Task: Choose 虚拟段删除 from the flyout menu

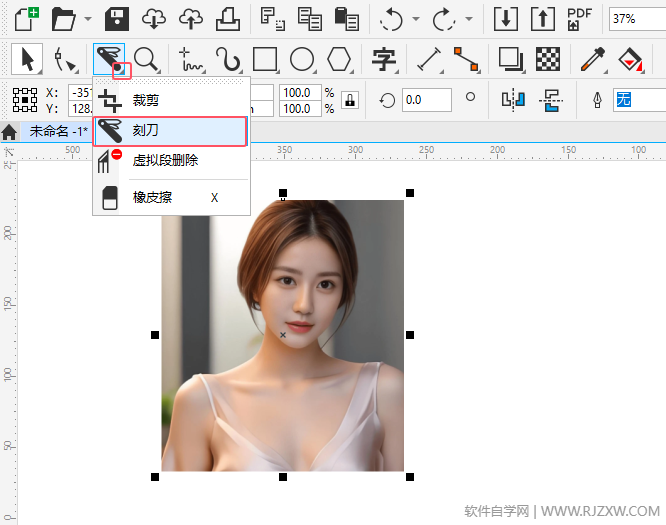Action: tap(171, 161)
